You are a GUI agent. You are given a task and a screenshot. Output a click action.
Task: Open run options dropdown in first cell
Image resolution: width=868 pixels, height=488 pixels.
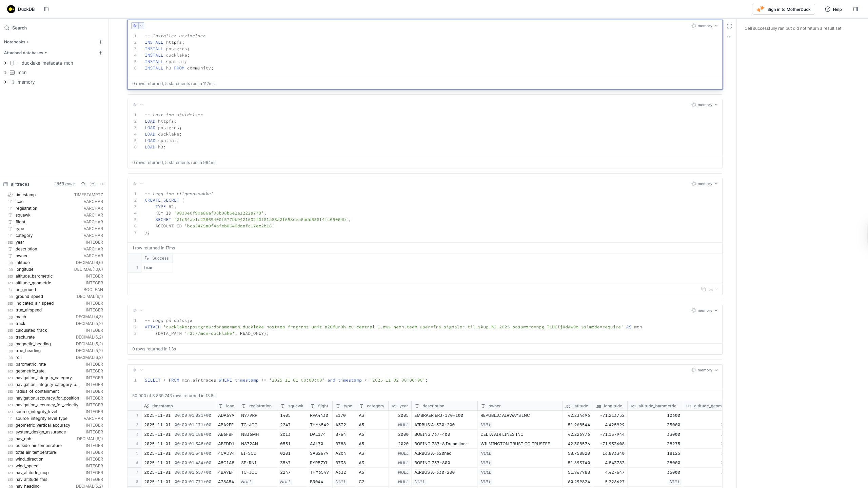tap(141, 26)
